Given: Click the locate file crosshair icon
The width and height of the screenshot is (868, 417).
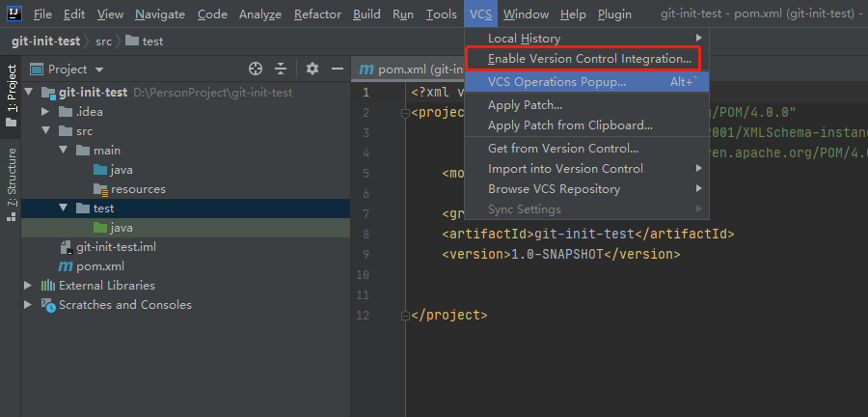Looking at the screenshot, I should [256, 69].
